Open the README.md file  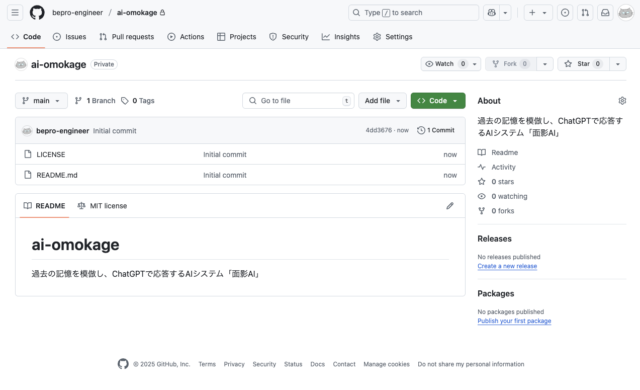[57, 175]
